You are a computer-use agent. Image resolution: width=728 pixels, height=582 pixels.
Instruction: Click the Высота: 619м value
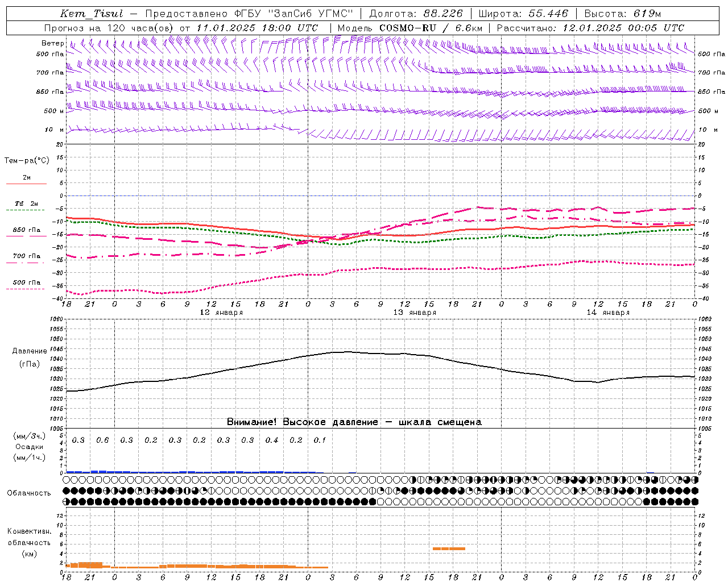tap(623, 14)
